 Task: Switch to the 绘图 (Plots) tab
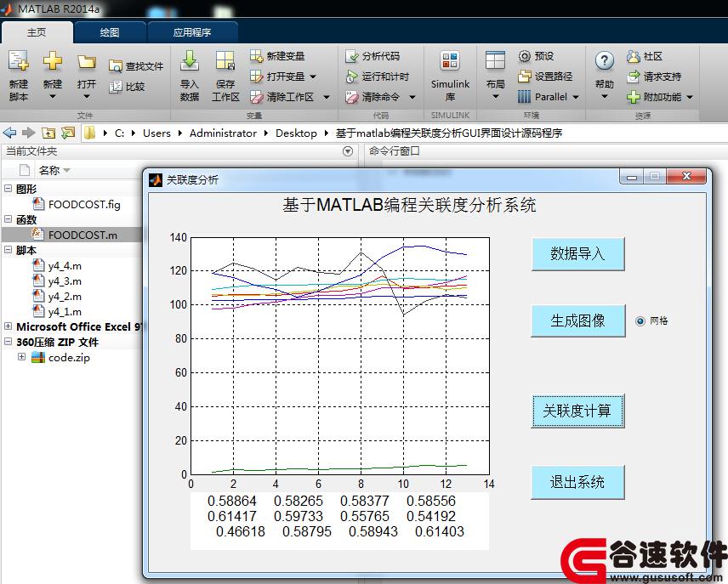pyautogui.click(x=110, y=32)
